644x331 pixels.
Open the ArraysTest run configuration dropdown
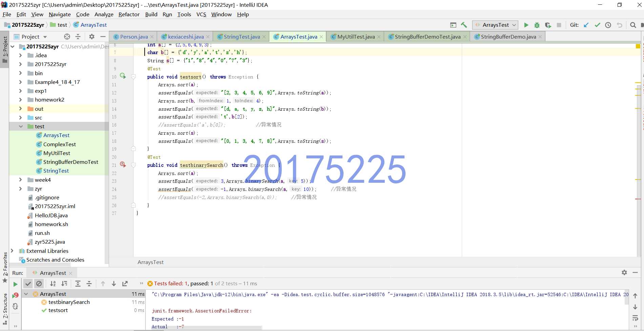click(x=495, y=25)
